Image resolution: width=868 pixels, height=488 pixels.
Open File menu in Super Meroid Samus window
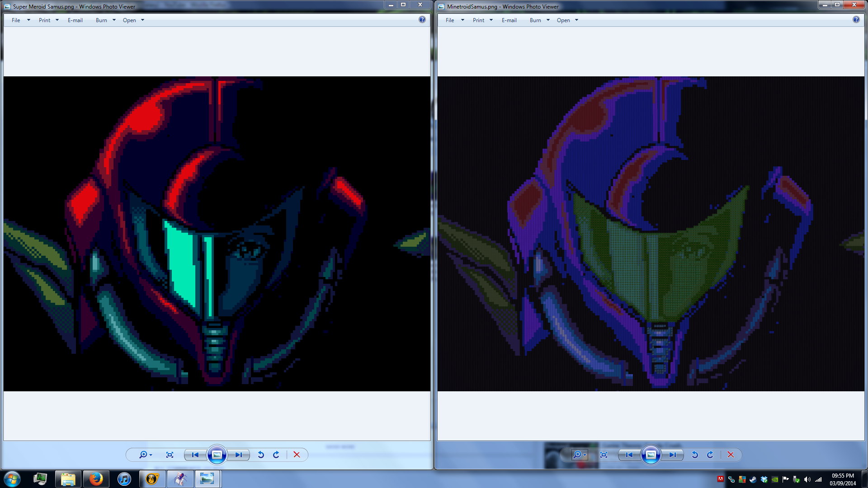click(21, 20)
